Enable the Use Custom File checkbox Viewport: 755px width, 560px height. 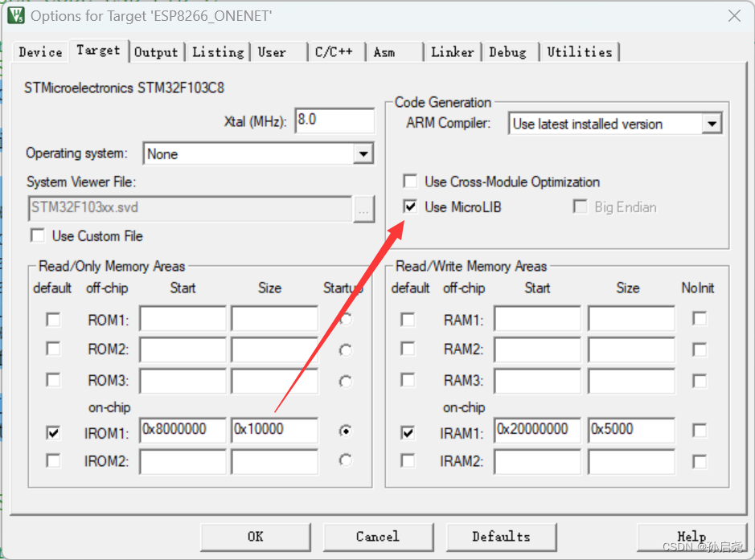(38, 235)
